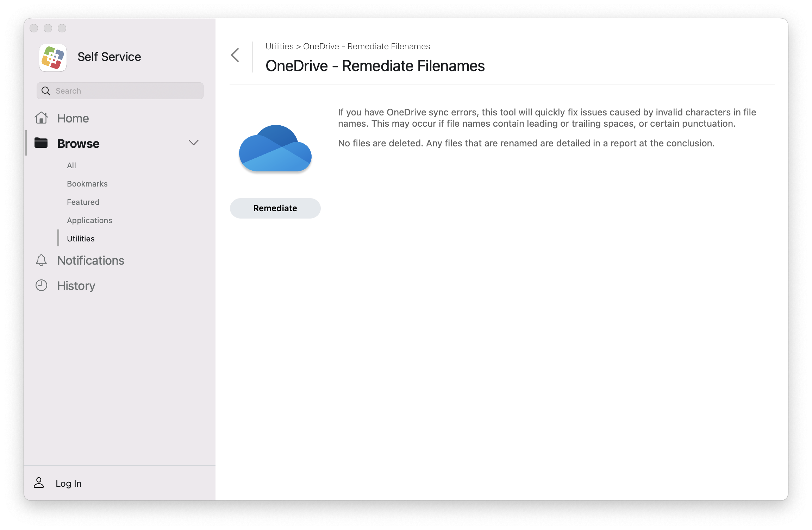Click the Self Service app logo
Viewport: 812px width, 530px height.
pos(53,57)
